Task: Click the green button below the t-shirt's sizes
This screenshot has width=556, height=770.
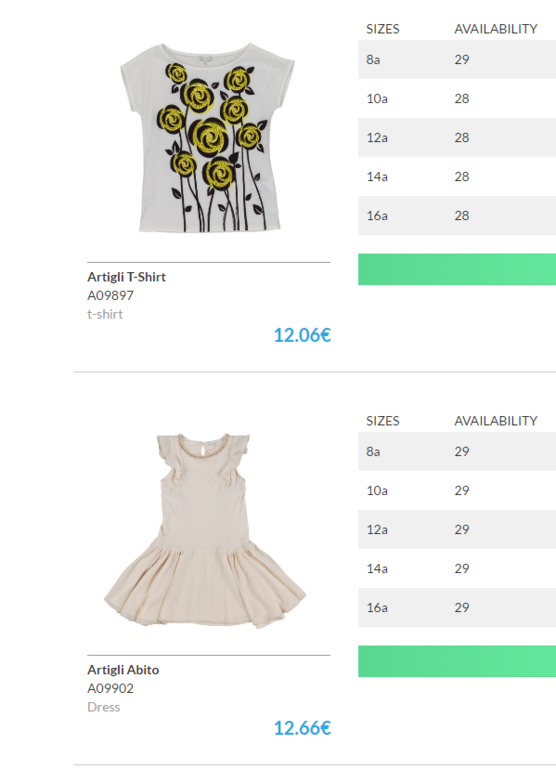Action: click(457, 269)
